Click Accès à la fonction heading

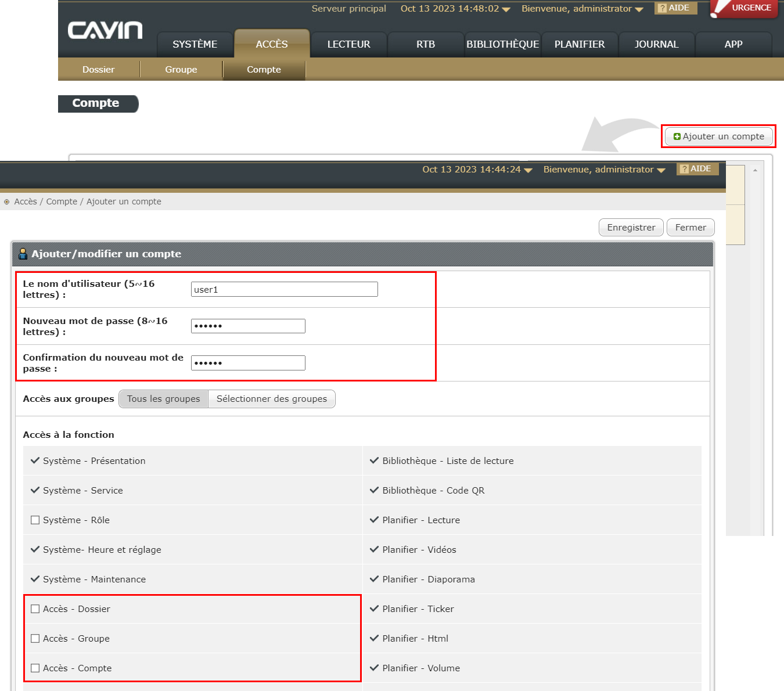69,434
